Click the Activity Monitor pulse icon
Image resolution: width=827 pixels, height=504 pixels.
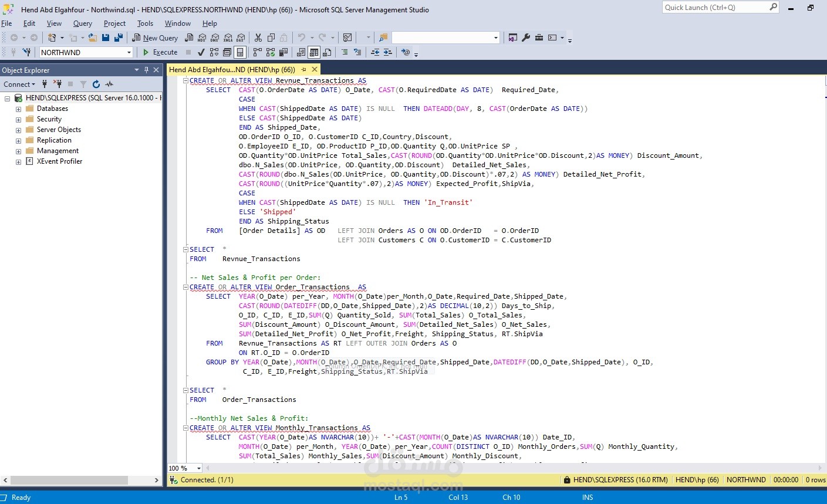[109, 84]
